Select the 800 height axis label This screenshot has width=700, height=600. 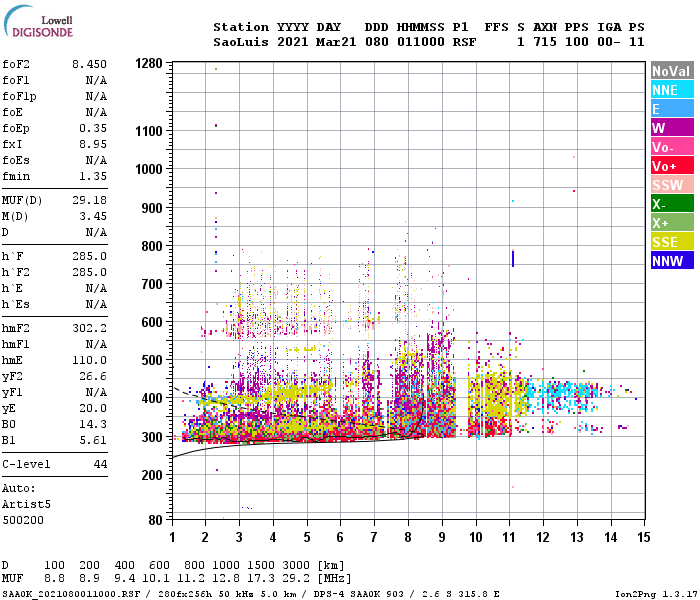pyautogui.click(x=152, y=246)
